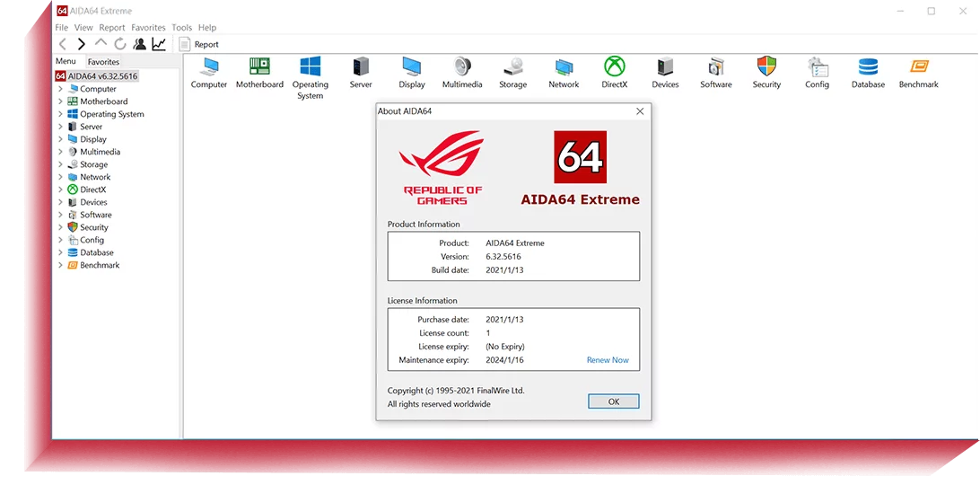Screen dimensions: 980x485
Task: Open the Computer category icon
Action: 209,66
